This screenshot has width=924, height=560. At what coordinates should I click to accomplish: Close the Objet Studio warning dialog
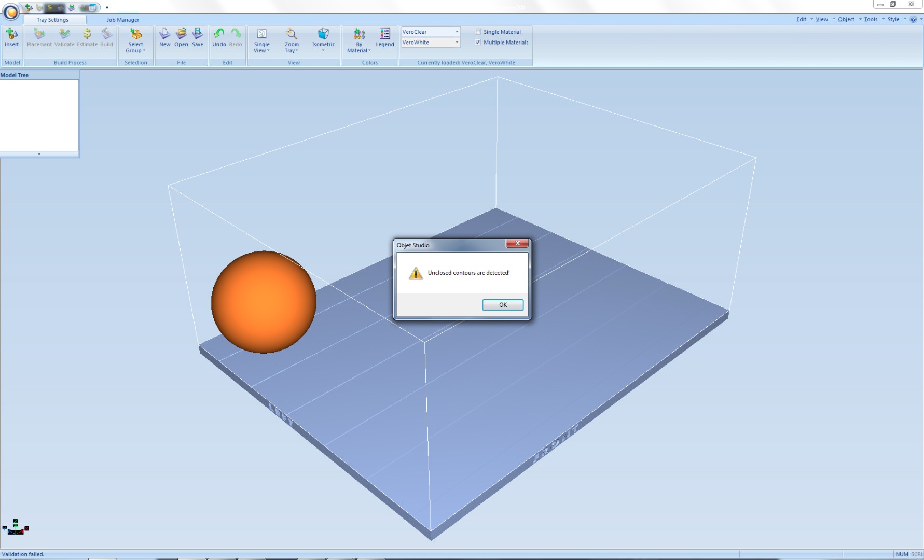click(x=517, y=243)
